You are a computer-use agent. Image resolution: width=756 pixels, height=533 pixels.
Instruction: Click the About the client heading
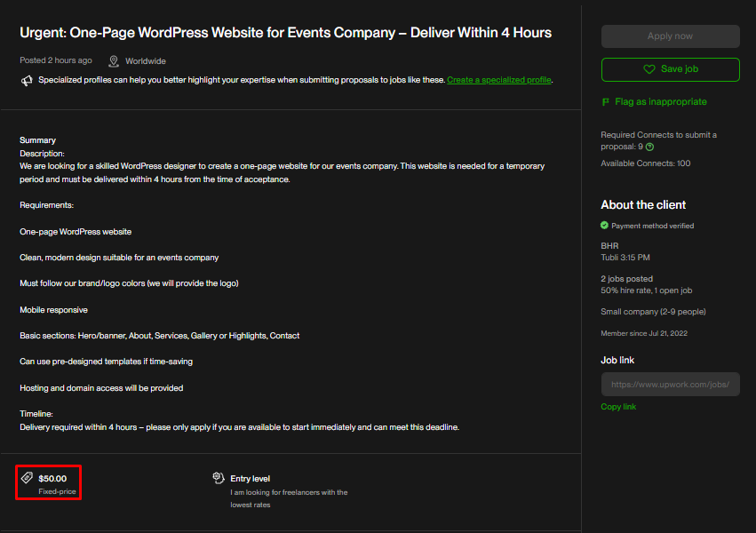coord(643,205)
